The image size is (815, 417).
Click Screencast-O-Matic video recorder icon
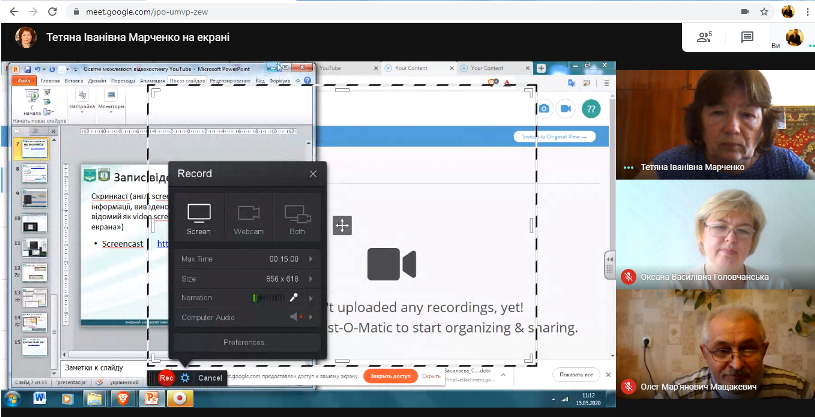coord(566,109)
